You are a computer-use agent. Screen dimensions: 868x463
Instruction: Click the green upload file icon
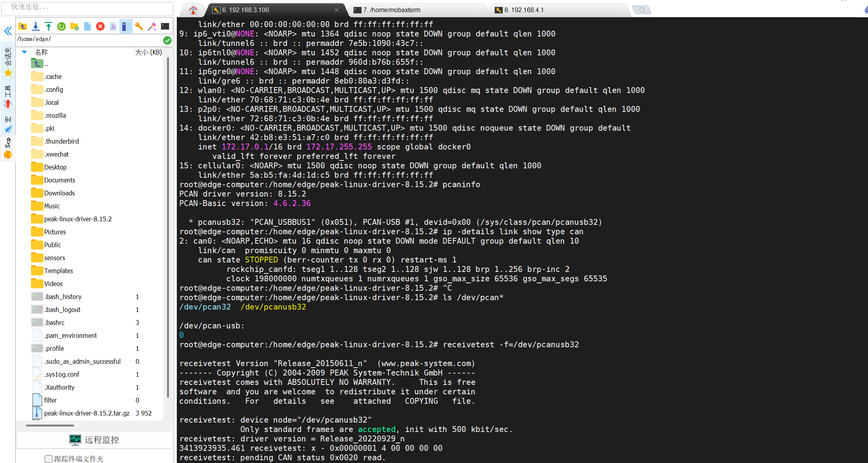coord(49,26)
